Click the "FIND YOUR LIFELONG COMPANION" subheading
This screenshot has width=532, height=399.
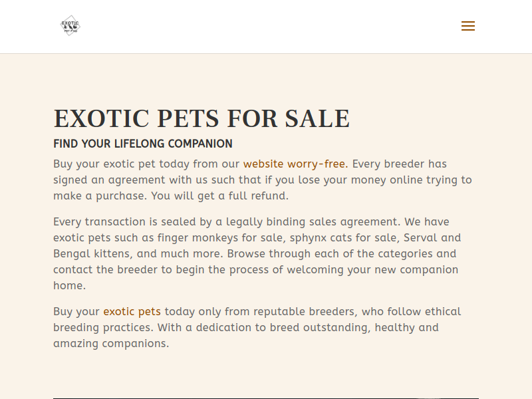point(143,144)
